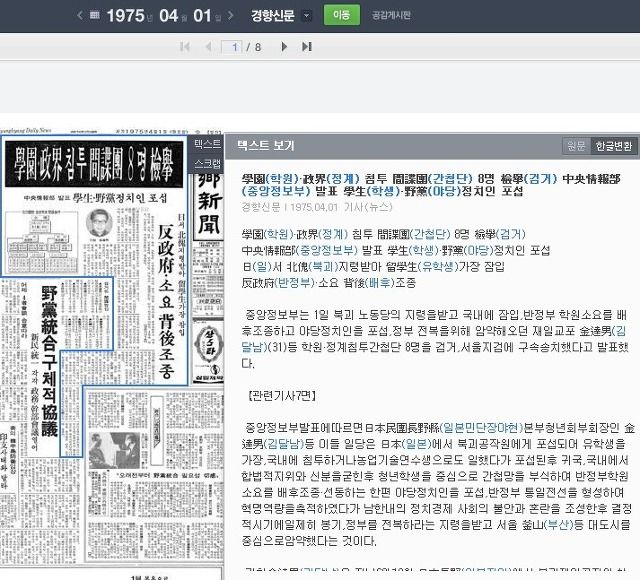Click the page number input field
The height and width of the screenshot is (580, 640).
point(232,47)
